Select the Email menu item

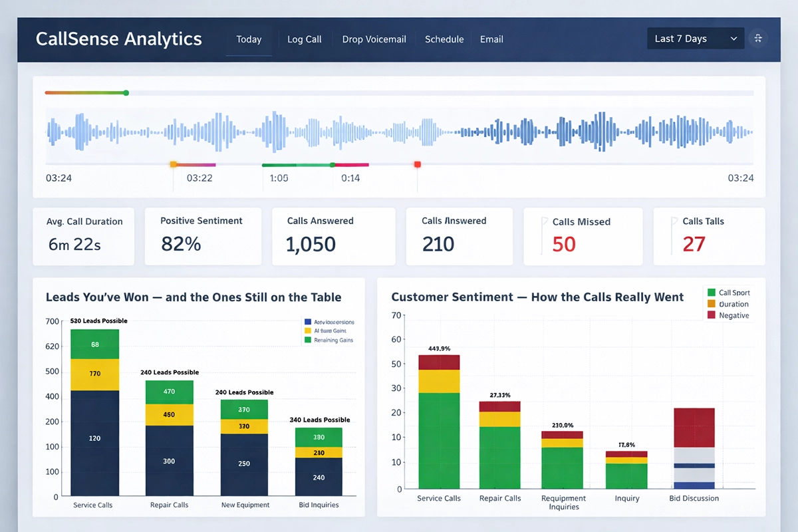pos(491,39)
